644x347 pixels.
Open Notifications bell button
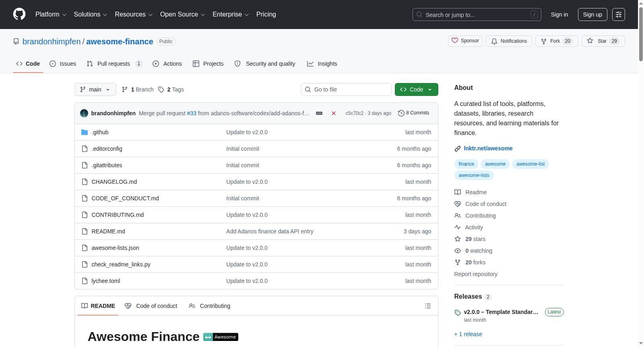point(509,41)
